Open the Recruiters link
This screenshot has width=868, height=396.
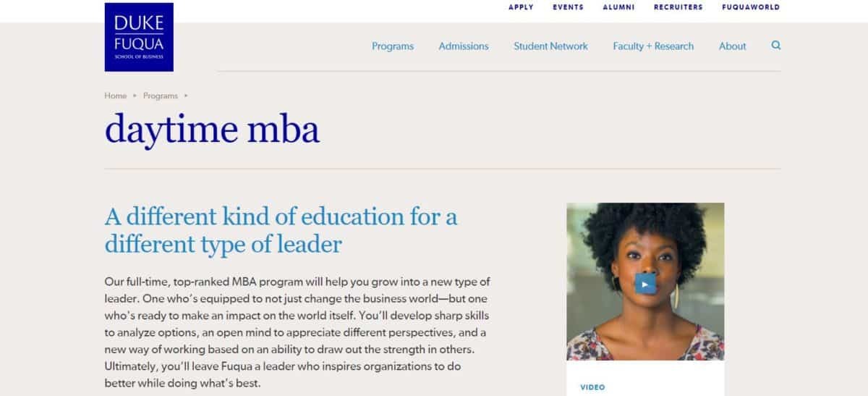tap(678, 7)
